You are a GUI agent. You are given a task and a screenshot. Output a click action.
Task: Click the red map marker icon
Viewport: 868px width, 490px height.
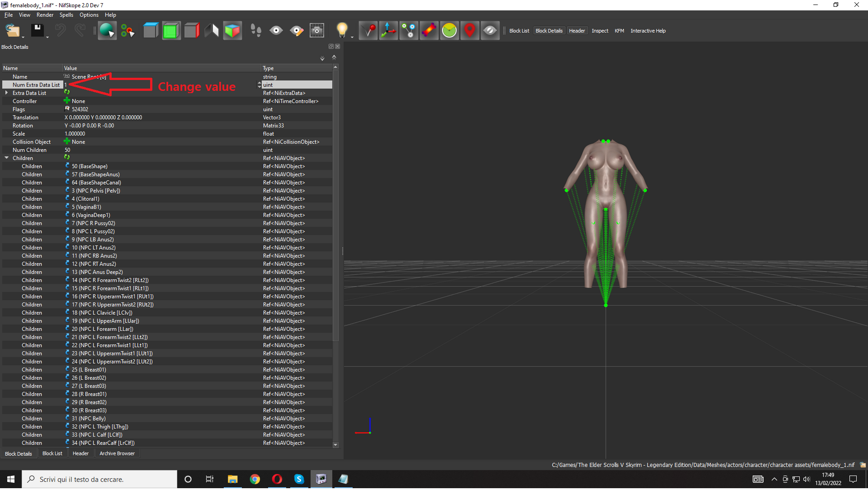[x=469, y=30]
